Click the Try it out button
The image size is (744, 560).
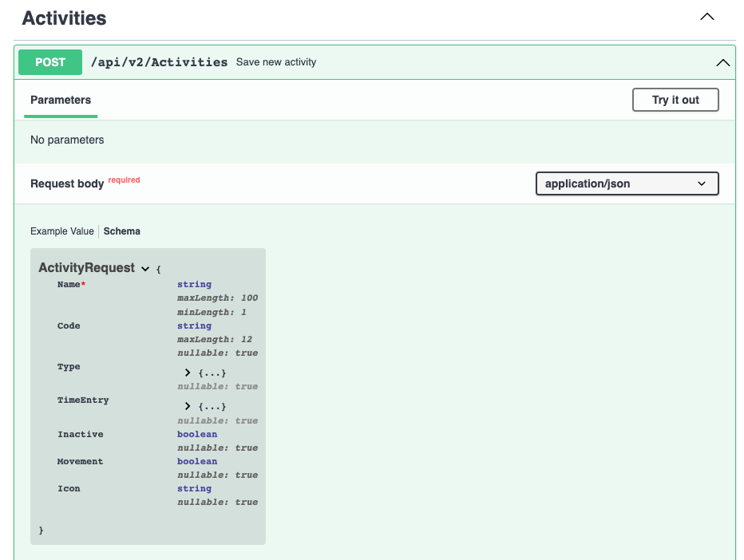coord(675,100)
